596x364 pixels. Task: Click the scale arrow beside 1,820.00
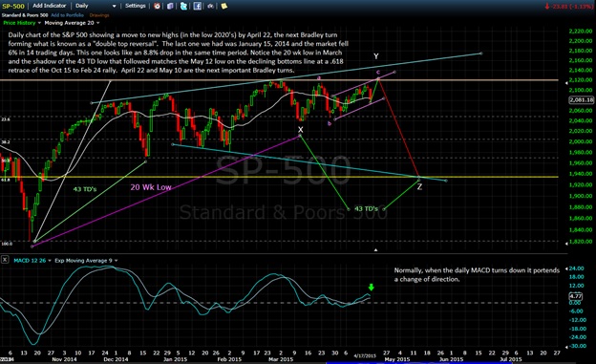[x=566, y=243]
